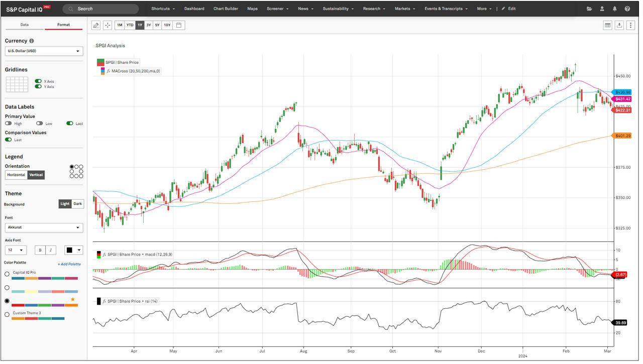Open notifications bell
This screenshot has height=364, width=643.
tap(615, 9)
